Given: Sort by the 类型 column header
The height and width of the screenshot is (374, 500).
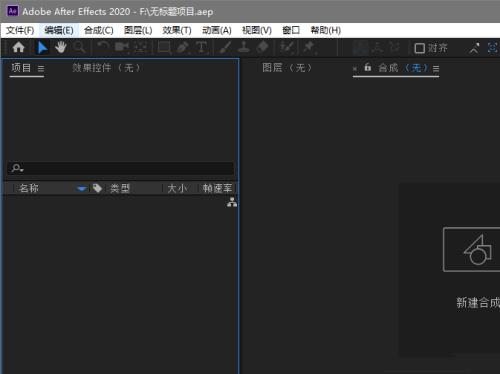Looking at the screenshot, I should [120, 189].
